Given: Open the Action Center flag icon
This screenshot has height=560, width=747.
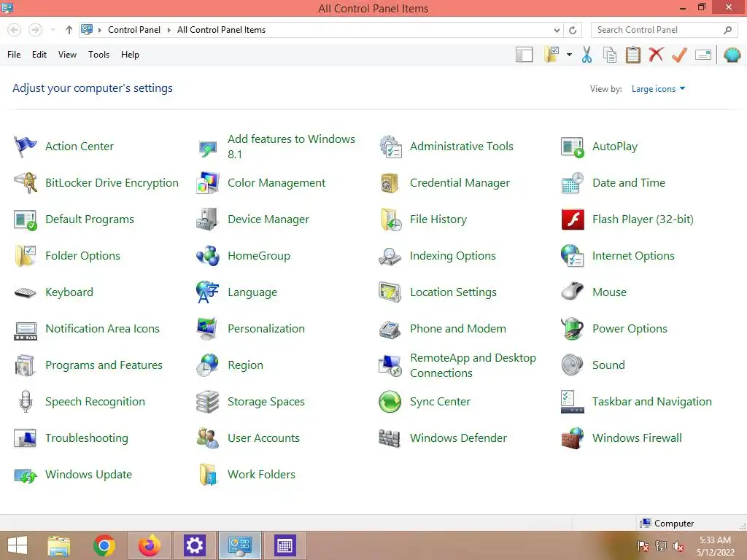Looking at the screenshot, I should 26,146.
